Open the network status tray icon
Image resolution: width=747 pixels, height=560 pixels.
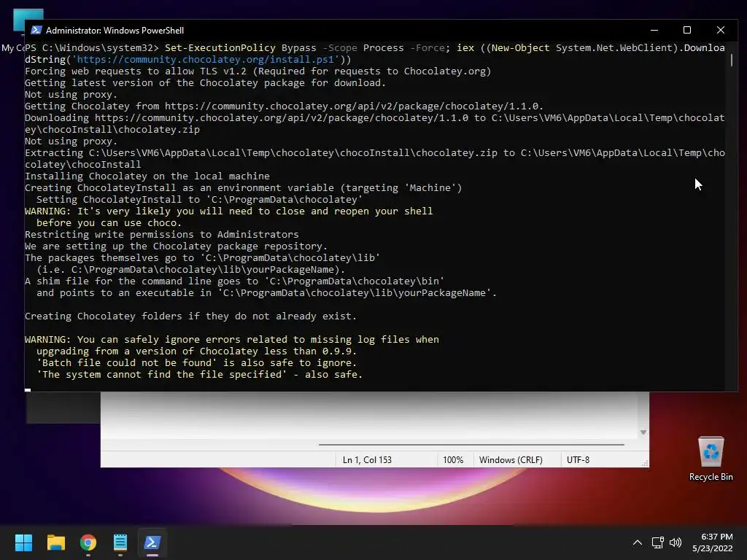pos(657,542)
